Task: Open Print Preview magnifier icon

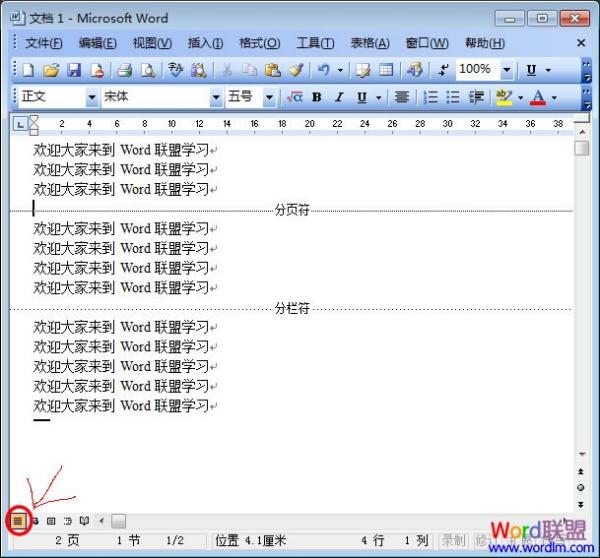Action: (x=148, y=70)
